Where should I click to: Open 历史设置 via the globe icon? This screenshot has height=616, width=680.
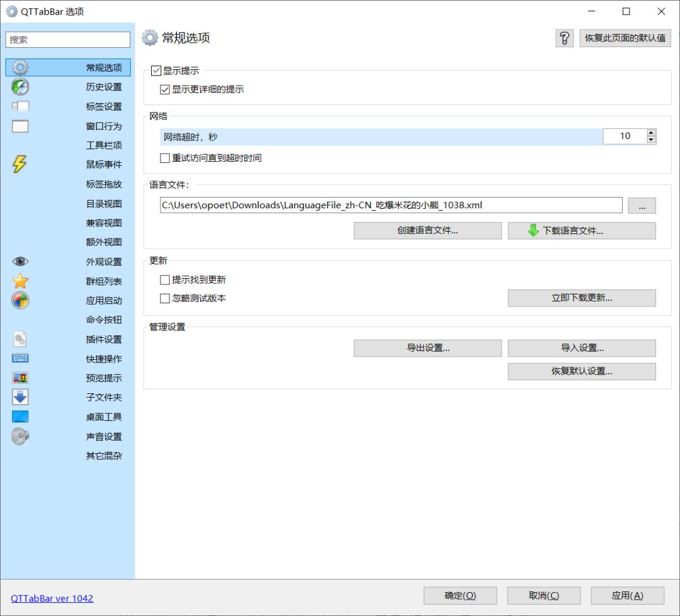(x=20, y=87)
